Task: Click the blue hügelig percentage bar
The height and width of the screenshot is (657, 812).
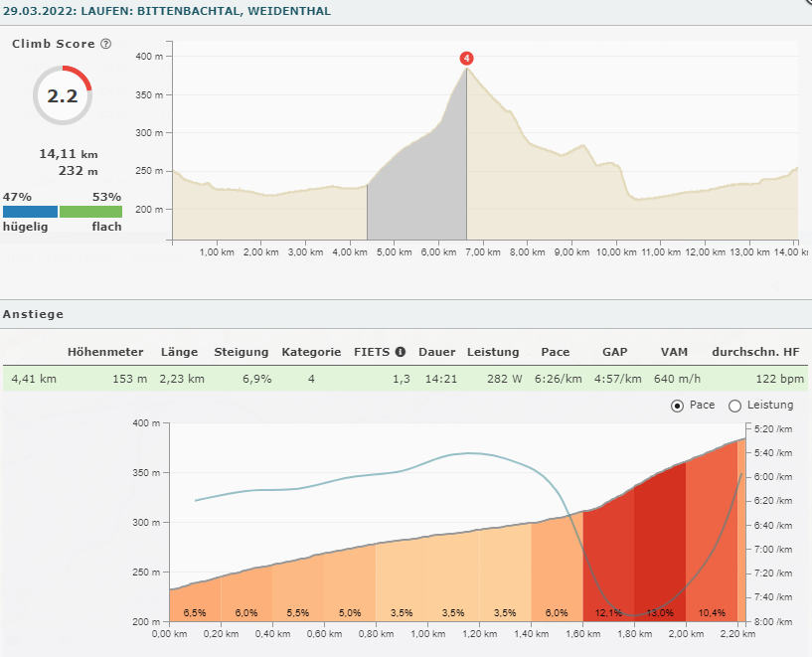Action: click(x=30, y=212)
